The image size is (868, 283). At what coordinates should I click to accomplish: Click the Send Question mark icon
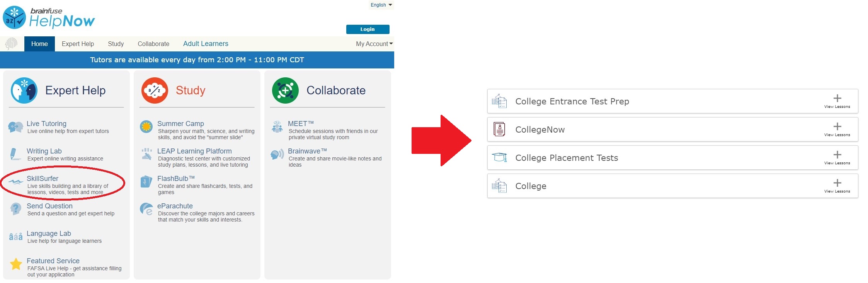click(16, 209)
